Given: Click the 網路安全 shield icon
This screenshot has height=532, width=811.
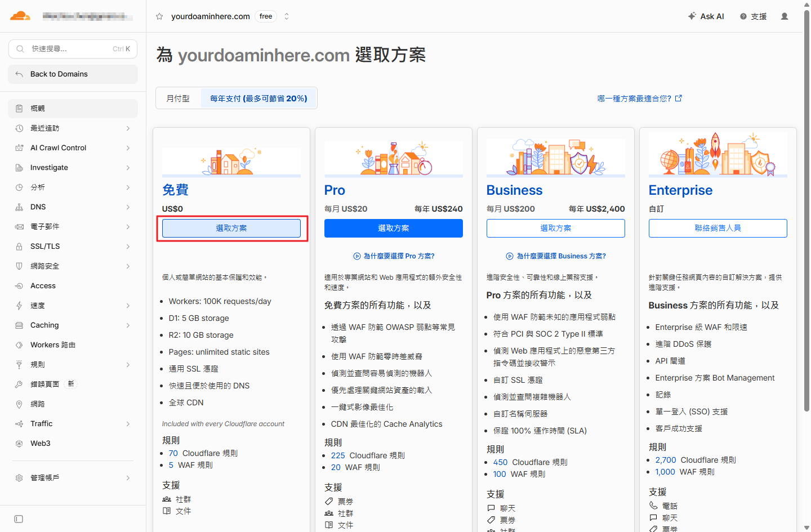Looking at the screenshot, I should pos(19,266).
